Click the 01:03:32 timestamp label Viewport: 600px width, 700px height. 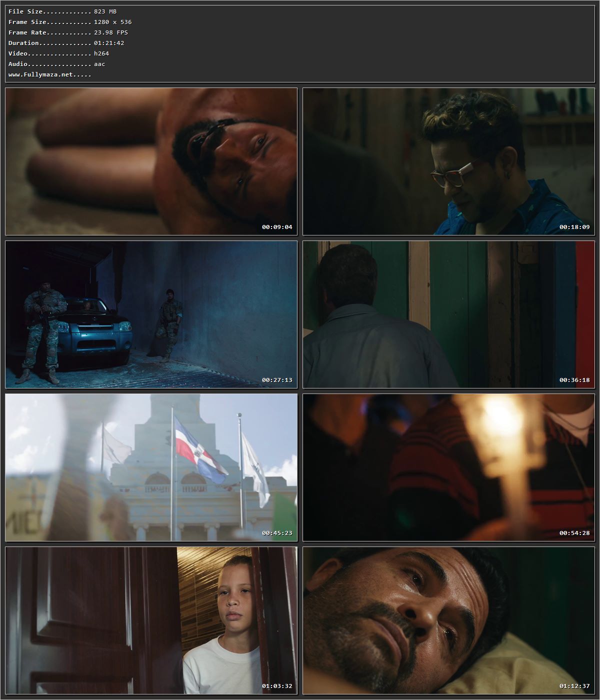tap(277, 686)
